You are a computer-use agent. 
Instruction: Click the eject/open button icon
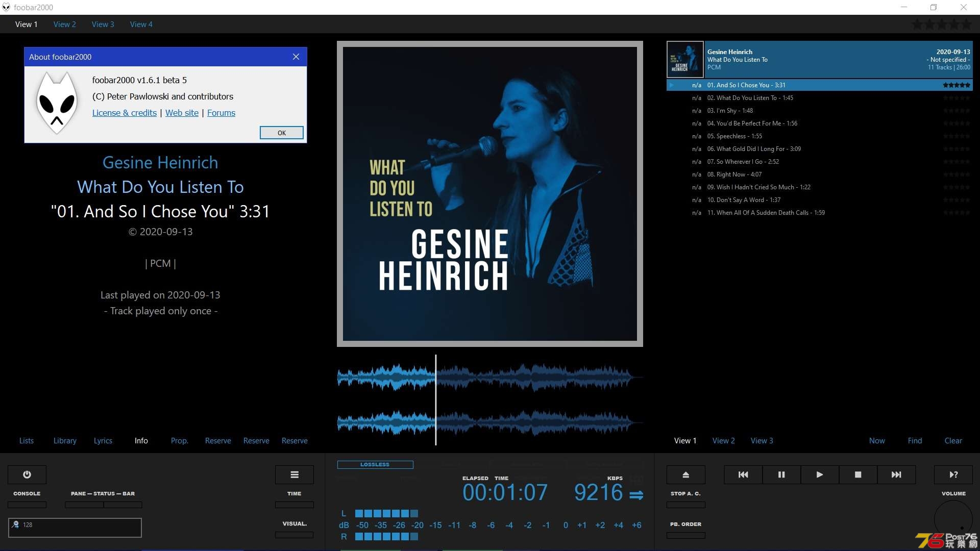[x=686, y=474]
